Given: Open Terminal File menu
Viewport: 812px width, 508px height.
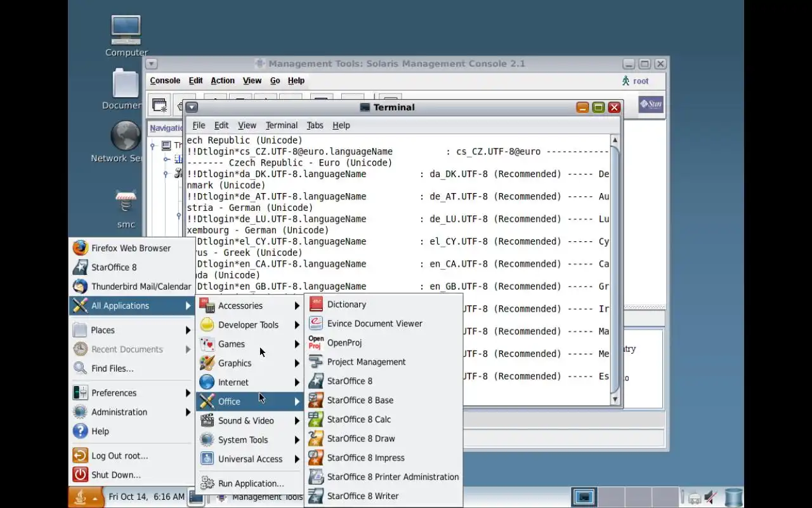Looking at the screenshot, I should (199, 125).
